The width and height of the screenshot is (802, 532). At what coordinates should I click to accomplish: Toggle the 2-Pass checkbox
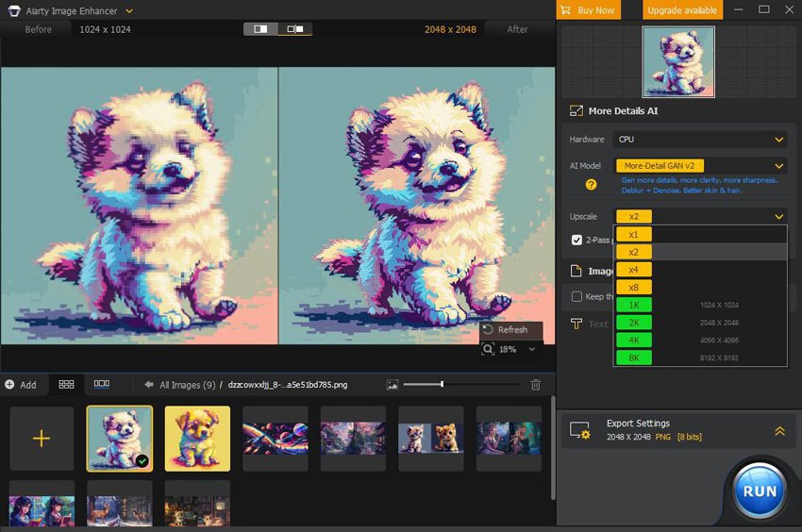pos(576,240)
